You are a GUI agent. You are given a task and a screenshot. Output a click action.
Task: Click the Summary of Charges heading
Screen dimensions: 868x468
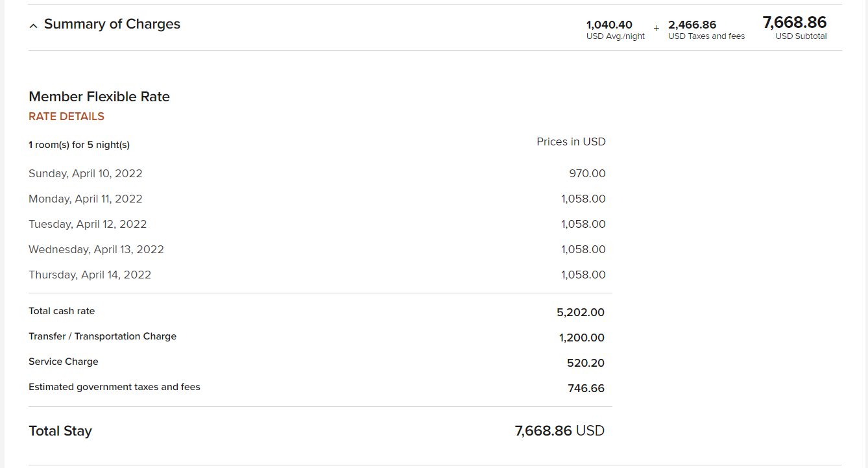click(x=112, y=24)
